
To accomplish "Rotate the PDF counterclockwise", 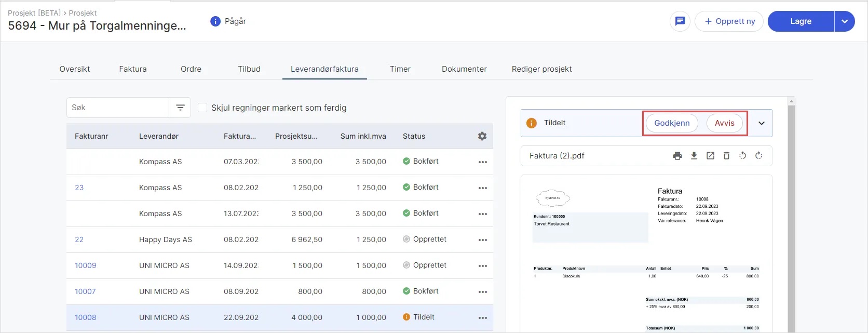I will point(742,156).
